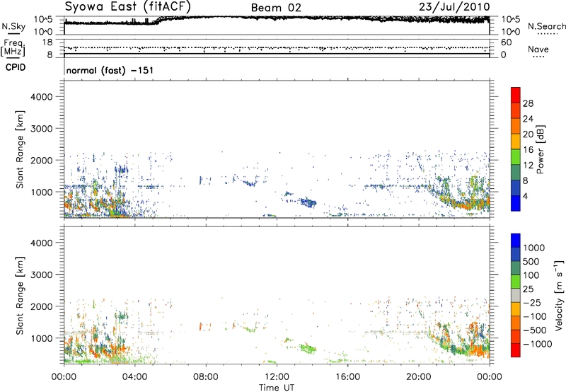Click the sky noise trace in the top panel
This screenshot has height=392, width=566.
point(277,20)
